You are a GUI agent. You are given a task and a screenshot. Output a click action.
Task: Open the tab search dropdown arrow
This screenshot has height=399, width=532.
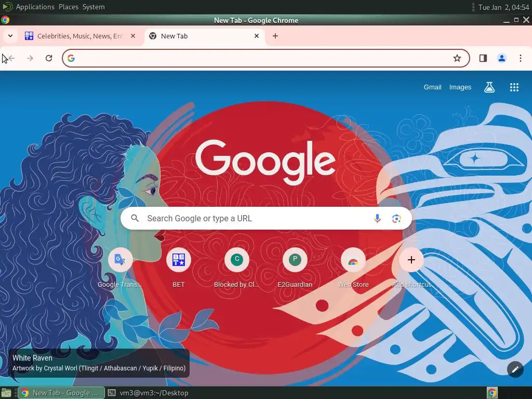[x=10, y=36]
